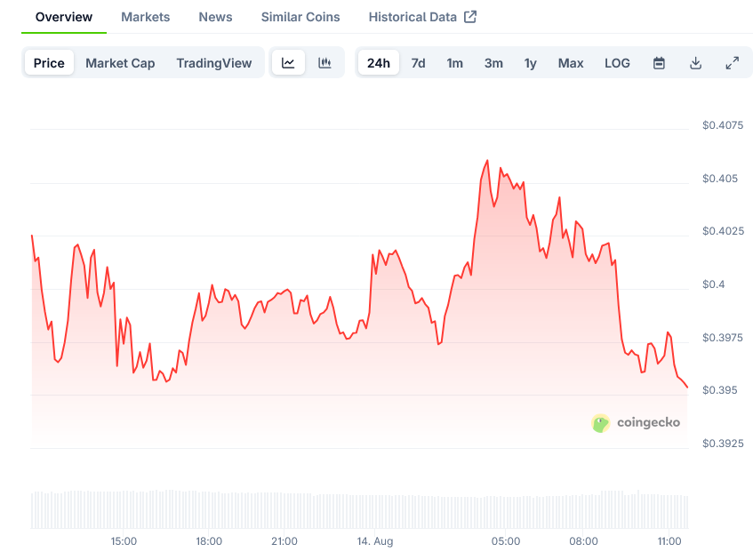The image size is (753, 560).
Task: Expand chart to fullscreen
Action: pyautogui.click(x=732, y=63)
